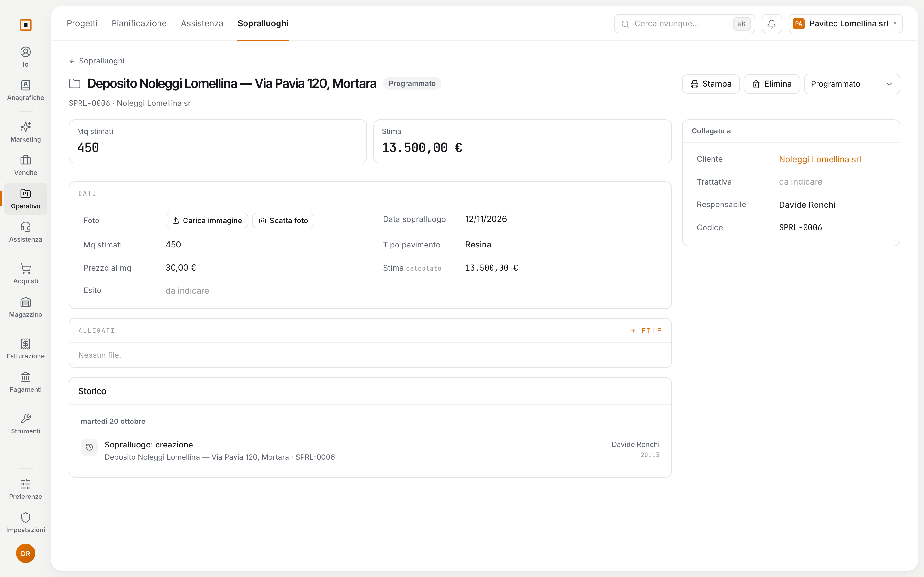Click the Stampa print button

(x=711, y=84)
